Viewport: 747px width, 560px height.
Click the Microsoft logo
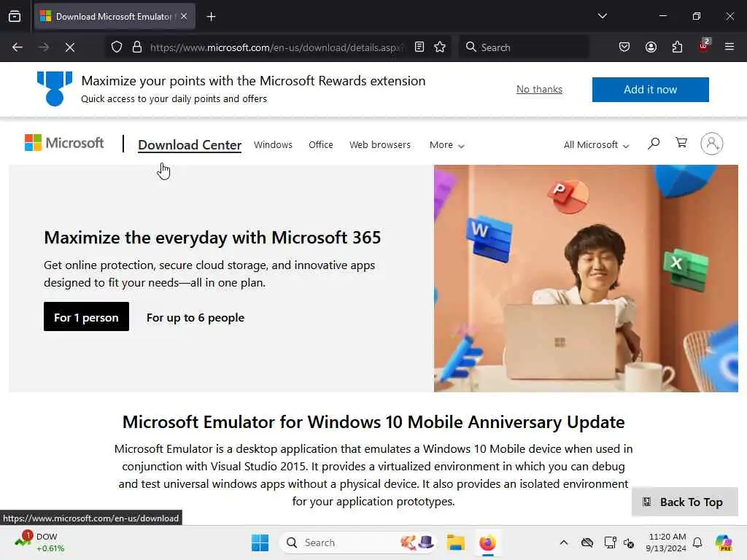pyautogui.click(x=64, y=142)
